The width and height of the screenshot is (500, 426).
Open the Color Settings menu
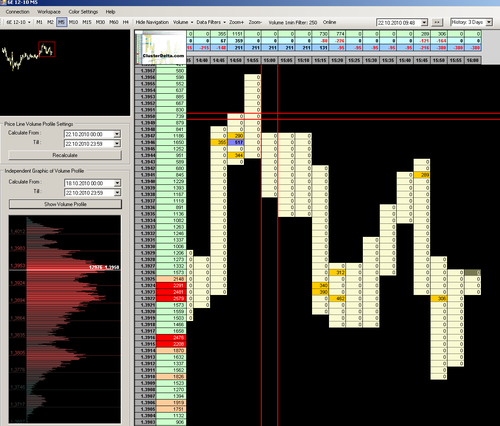click(83, 12)
